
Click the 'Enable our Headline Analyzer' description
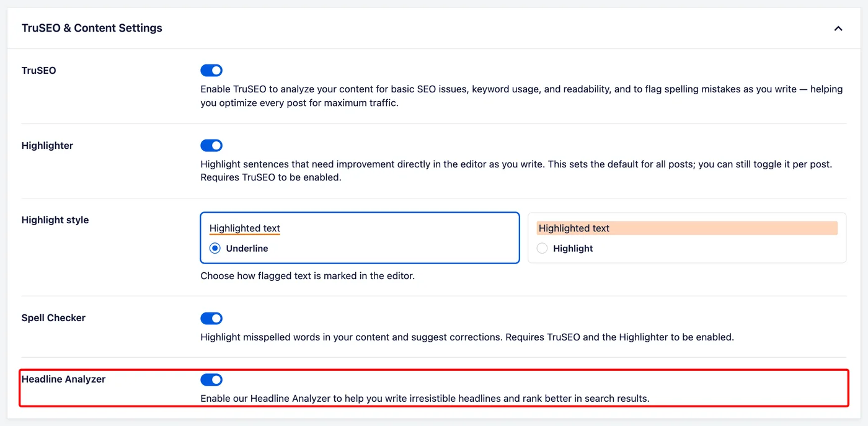click(x=425, y=399)
